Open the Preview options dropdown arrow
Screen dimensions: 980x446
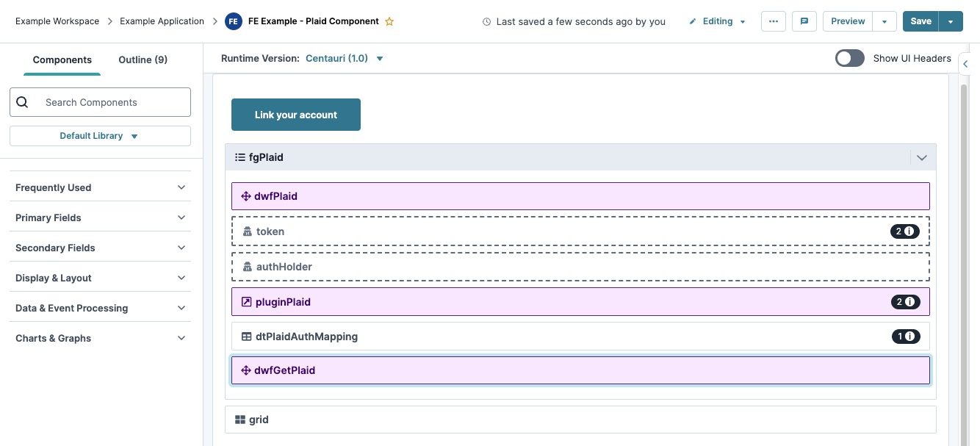tap(884, 21)
